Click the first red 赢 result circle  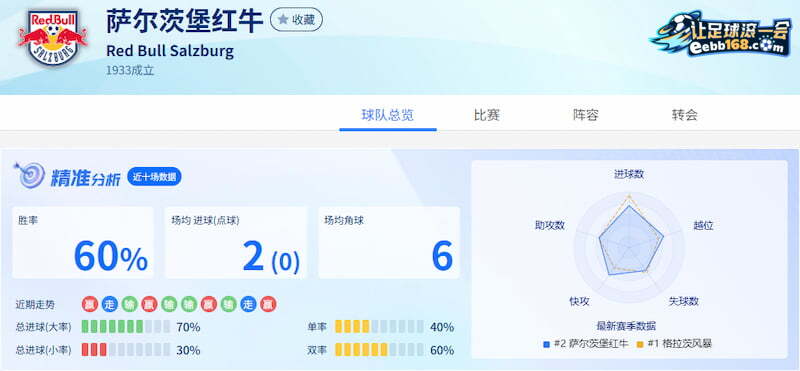pyautogui.click(x=90, y=305)
